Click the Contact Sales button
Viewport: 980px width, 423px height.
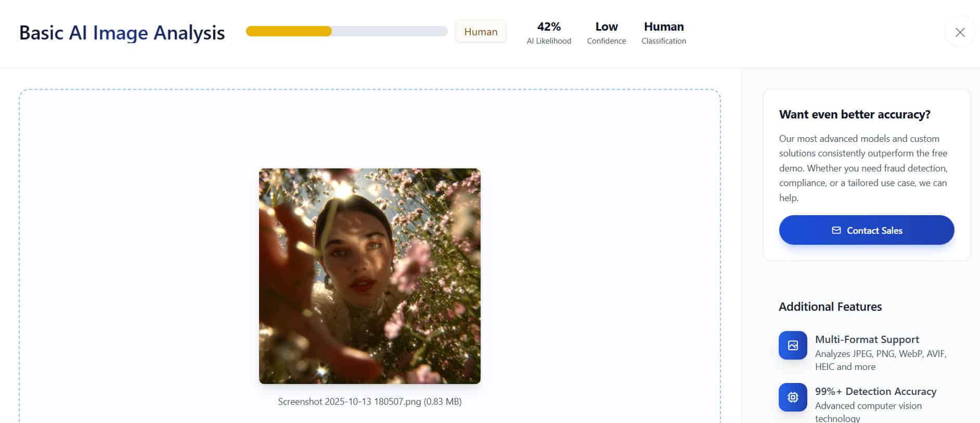[x=867, y=230]
